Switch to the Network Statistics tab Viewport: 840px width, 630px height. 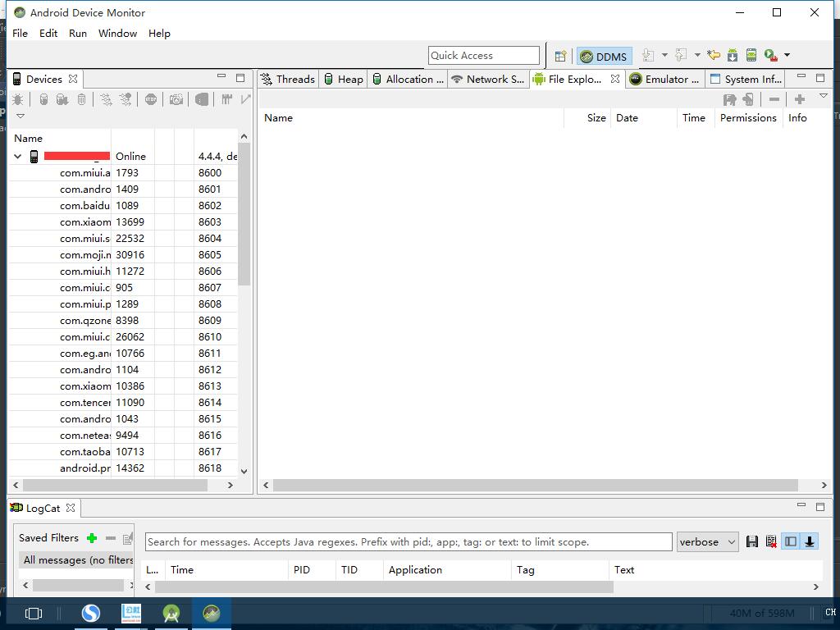(x=488, y=80)
